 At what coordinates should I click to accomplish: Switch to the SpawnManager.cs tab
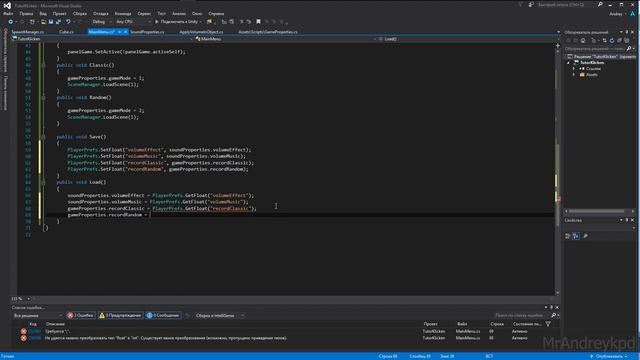[28, 32]
